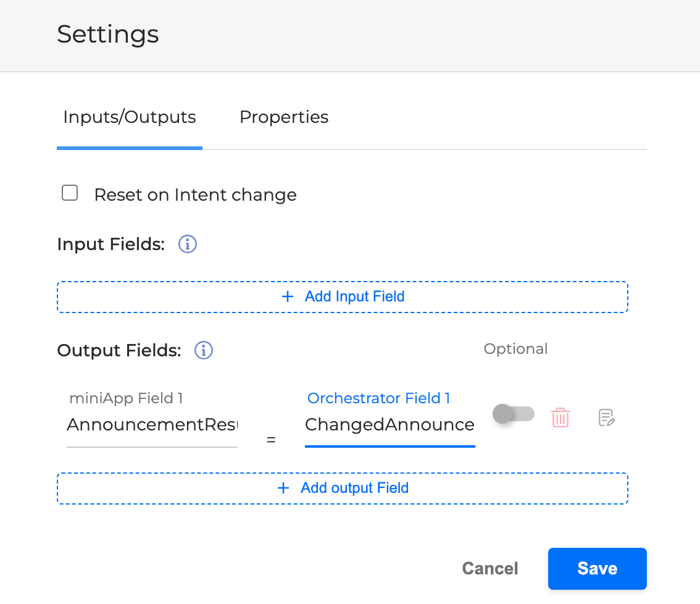Switch to the Properties tab
Image resolution: width=700 pixels, height=604 pixels.
click(284, 117)
